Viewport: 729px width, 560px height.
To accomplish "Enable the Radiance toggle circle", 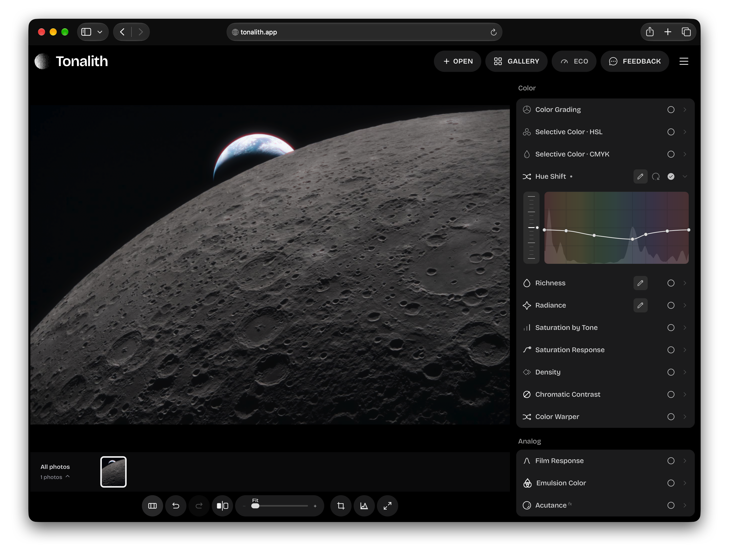I will pos(671,305).
